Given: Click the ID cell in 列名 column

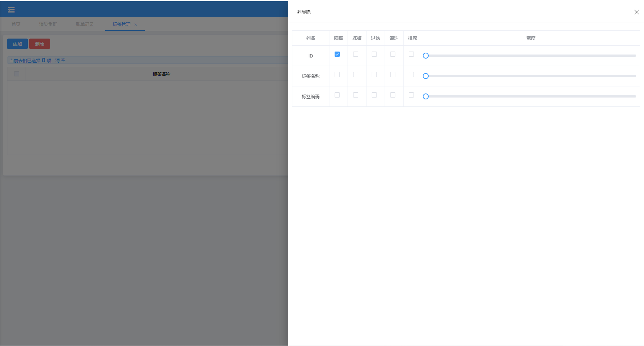Looking at the screenshot, I should [311, 56].
